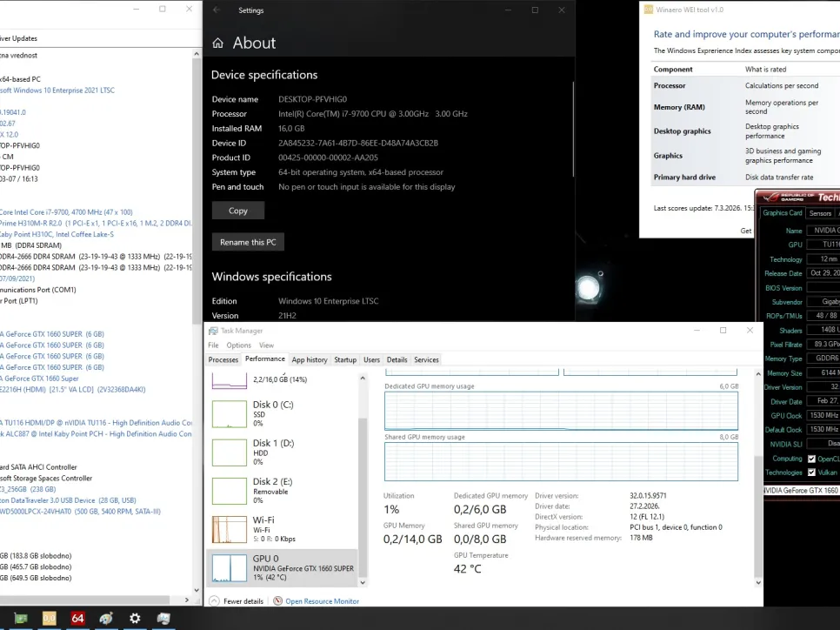Click the Winaero WEI tool title icon
The width and height of the screenshot is (840, 630).
click(x=648, y=10)
